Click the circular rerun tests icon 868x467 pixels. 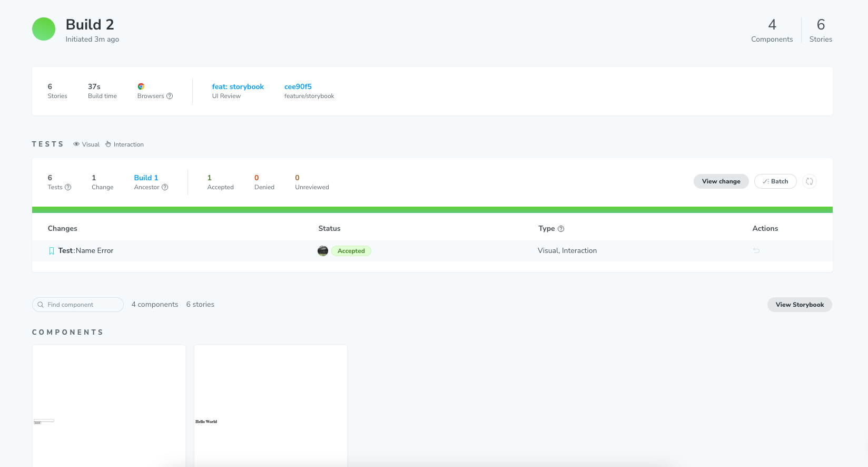coord(810,181)
